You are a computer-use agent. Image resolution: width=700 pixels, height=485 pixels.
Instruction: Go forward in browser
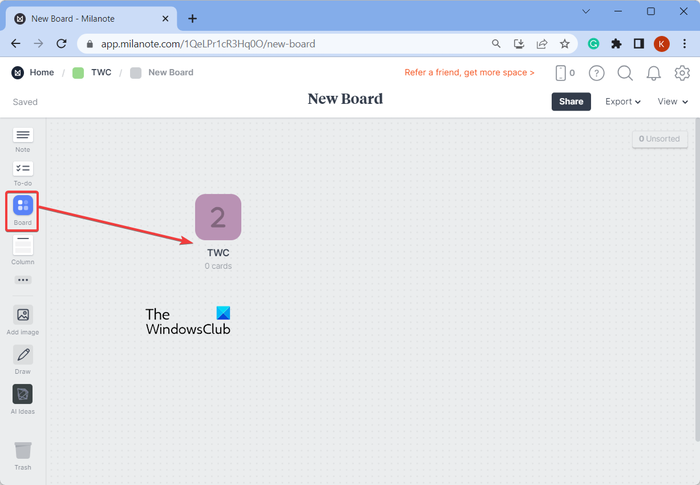point(39,44)
